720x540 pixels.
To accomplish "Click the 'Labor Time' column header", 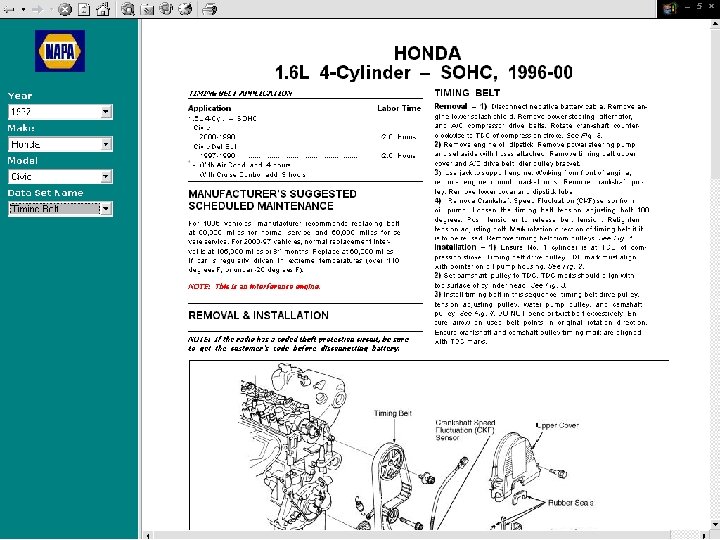I will point(399,108).
